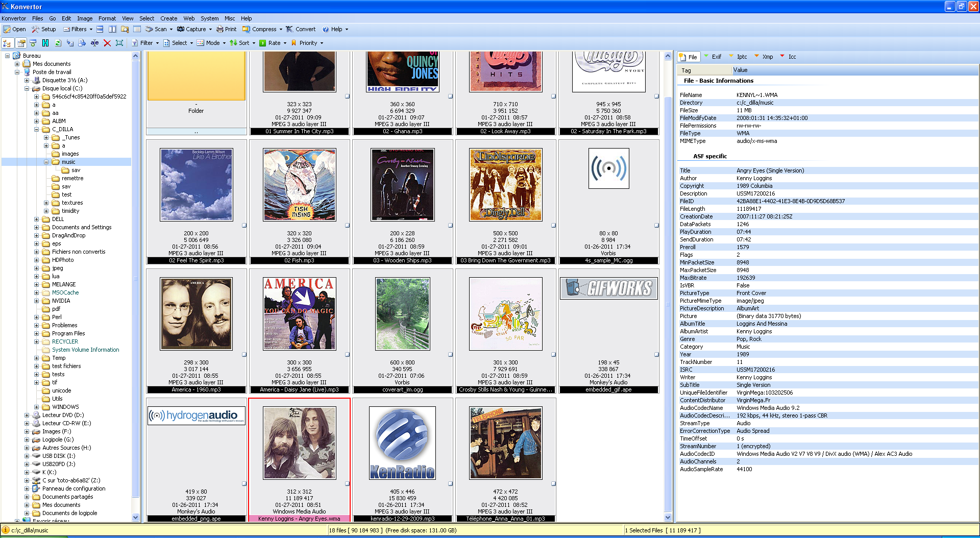
Task: Click the red X delete icon
Action: [x=107, y=43]
